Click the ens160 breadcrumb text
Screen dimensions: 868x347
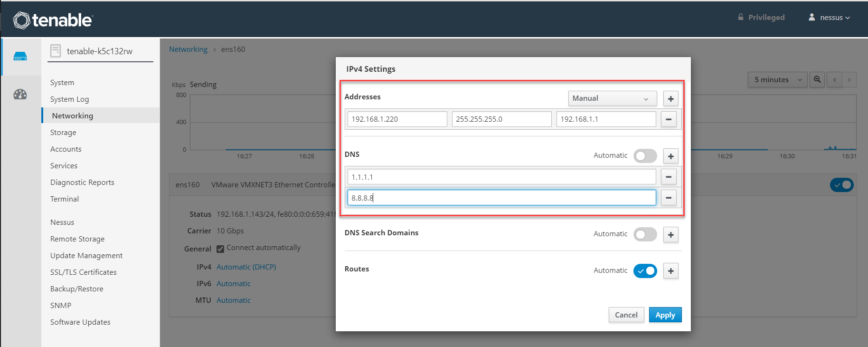233,49
